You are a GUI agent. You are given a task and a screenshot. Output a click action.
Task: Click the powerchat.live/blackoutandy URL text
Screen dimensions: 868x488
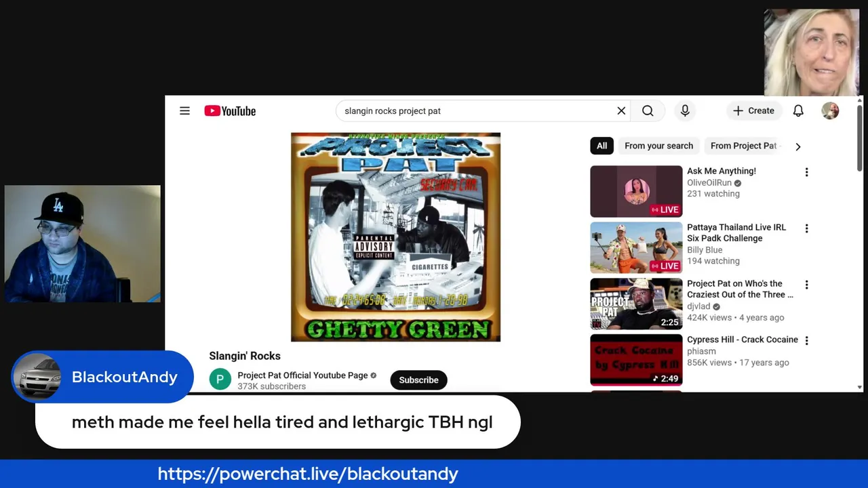pyautogui.click(x=308, y=474)
